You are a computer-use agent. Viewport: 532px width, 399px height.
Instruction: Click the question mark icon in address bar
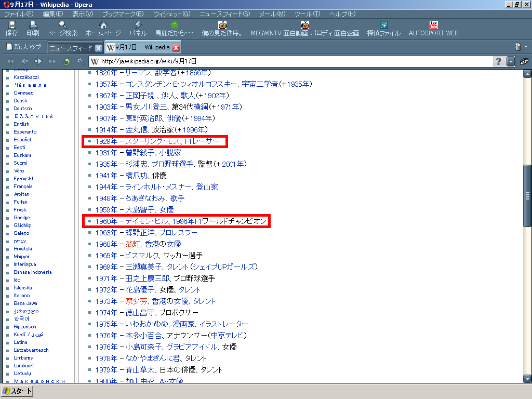coord(498,61)
